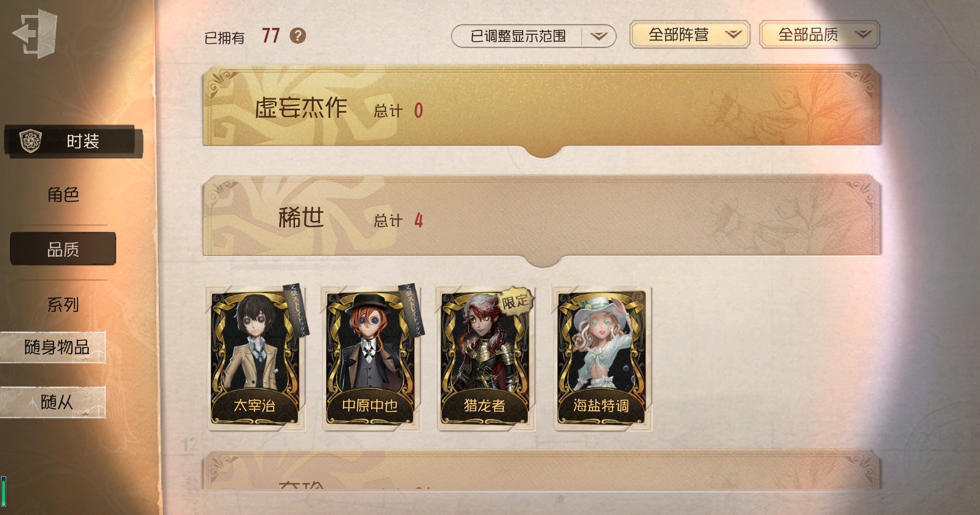Switch to the 角色 tab
Screen dimensions: 980x515
(x=63, y=194)
